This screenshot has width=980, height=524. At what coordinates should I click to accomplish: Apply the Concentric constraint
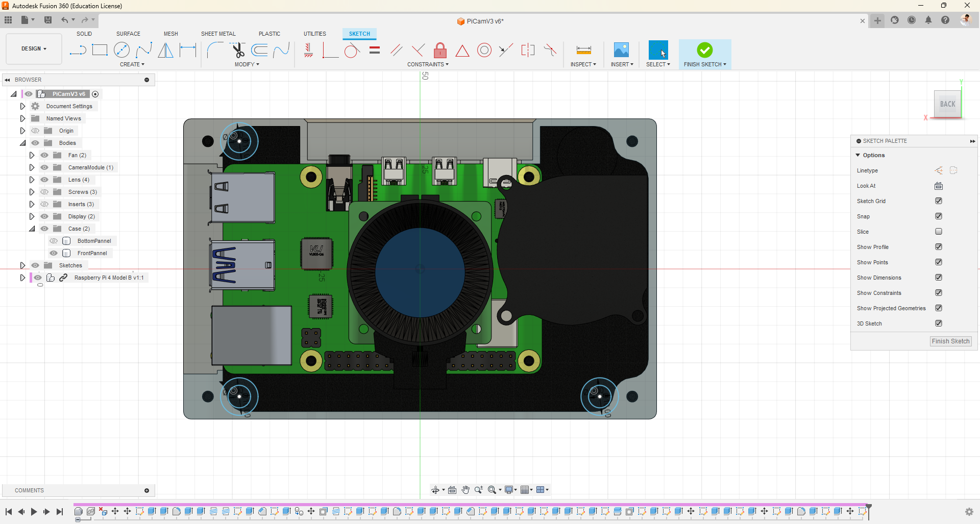[x=484, y=50]
